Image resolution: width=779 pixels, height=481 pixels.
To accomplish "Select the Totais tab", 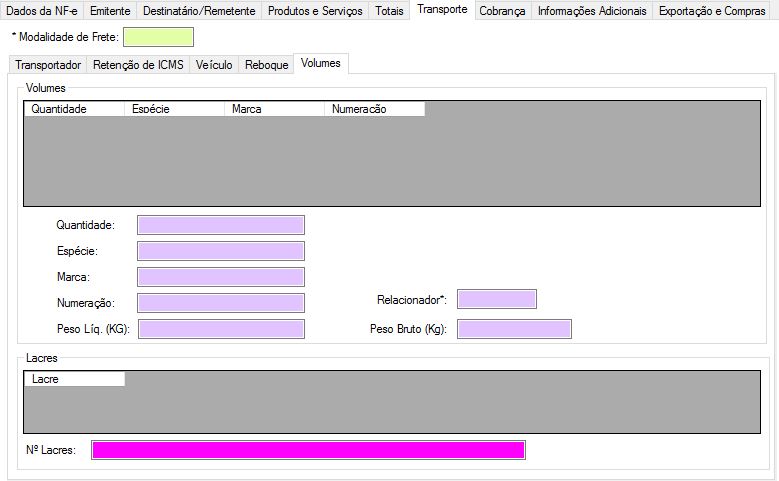I will click(389, 10).
